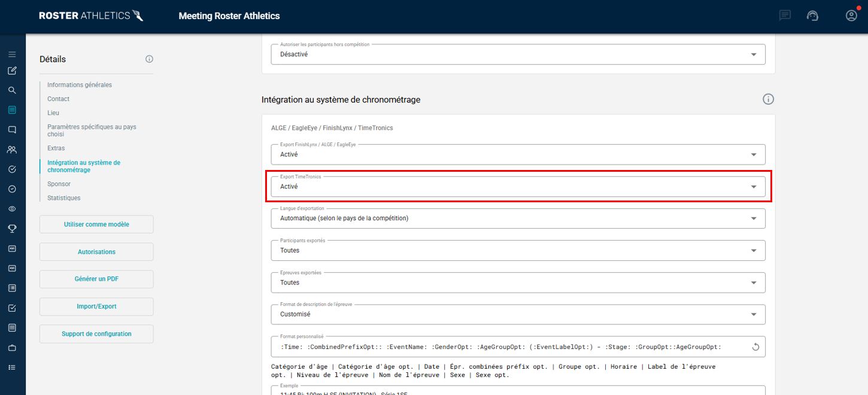Image resolution: width=868 pixels, height=395 pixels.
Task: Expand Langue d'exportation dropdown
Action: point(518,218)
